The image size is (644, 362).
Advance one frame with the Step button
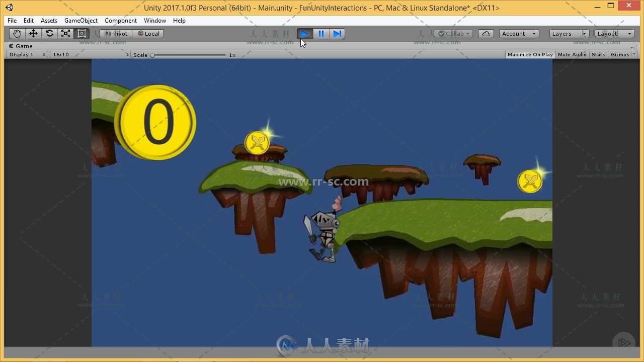point(337,34)
